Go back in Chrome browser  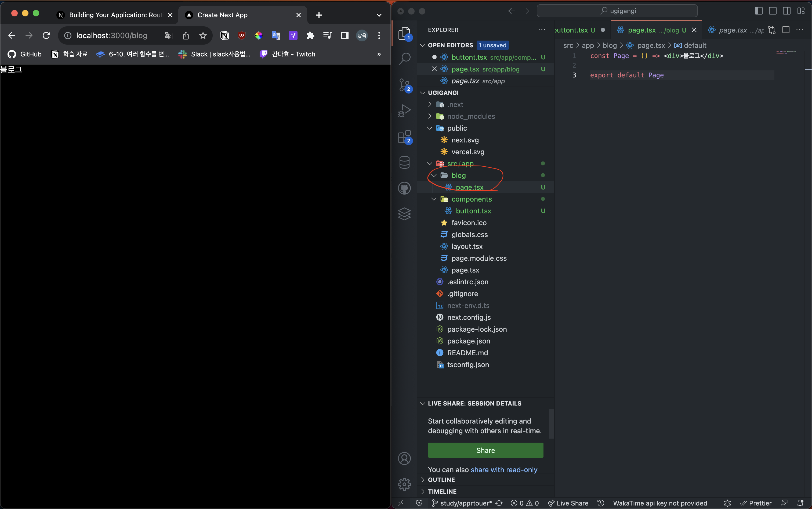[x=12, y=35]
